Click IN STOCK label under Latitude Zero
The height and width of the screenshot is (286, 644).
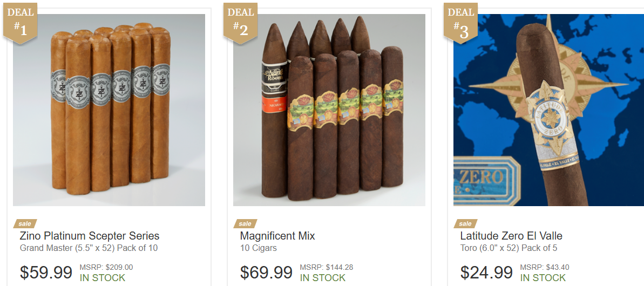tap(543, 278)
